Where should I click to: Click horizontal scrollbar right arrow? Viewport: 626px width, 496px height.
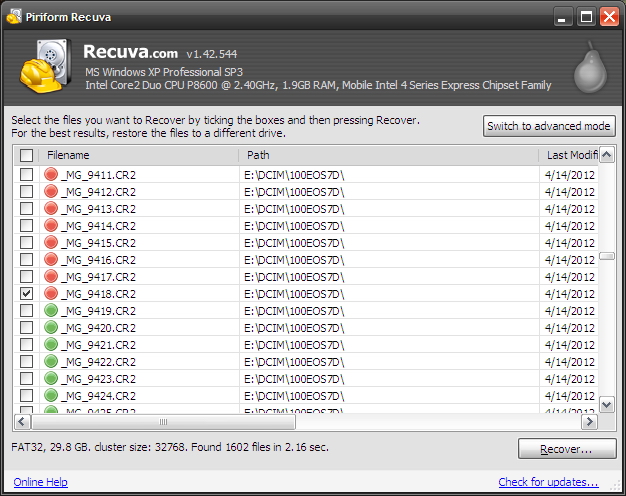tap(589, 421)
